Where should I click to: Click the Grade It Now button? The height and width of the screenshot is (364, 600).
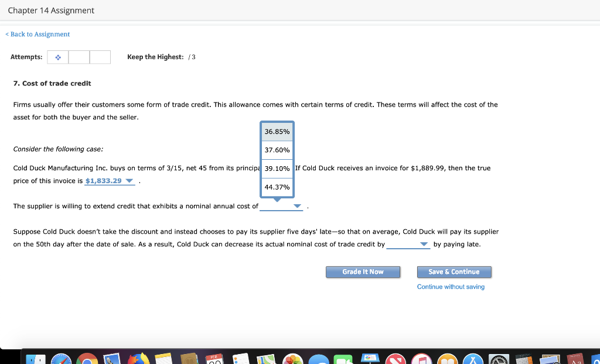pos(363,272)
